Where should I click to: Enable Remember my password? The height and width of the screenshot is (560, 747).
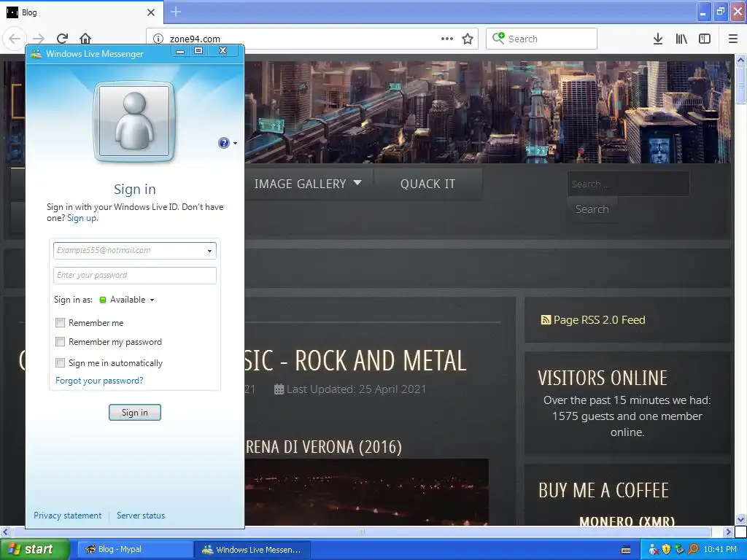[60, 342]
